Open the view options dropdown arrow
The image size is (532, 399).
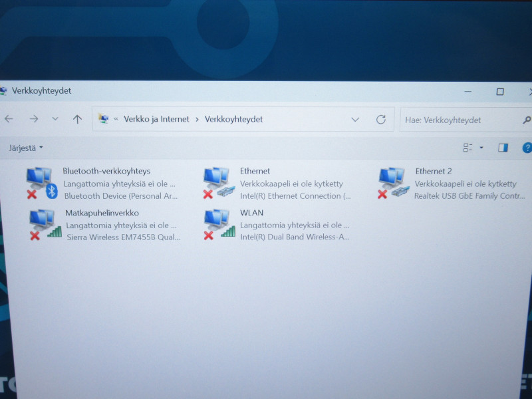coord(481,148)
